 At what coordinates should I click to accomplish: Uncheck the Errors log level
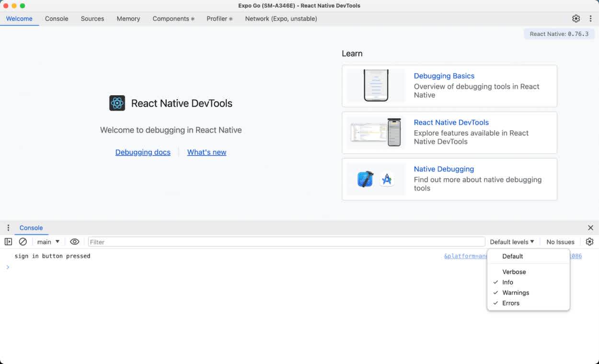[x=511, y=303]
